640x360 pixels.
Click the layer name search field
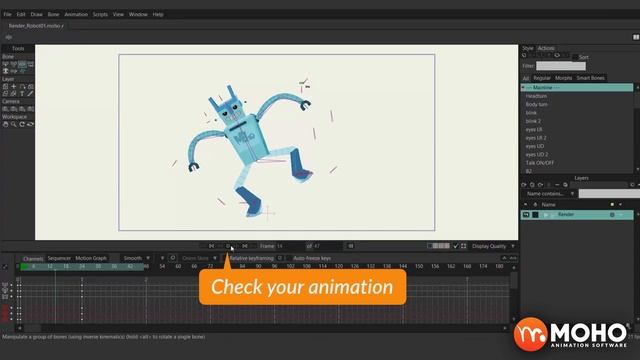click(x=609, y=193)
